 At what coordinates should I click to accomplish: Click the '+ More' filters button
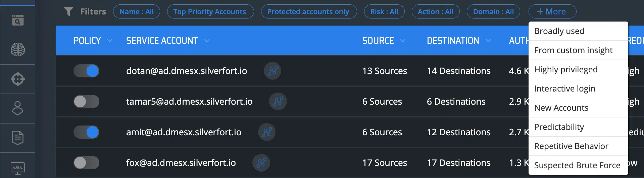(x=552, y=12)
